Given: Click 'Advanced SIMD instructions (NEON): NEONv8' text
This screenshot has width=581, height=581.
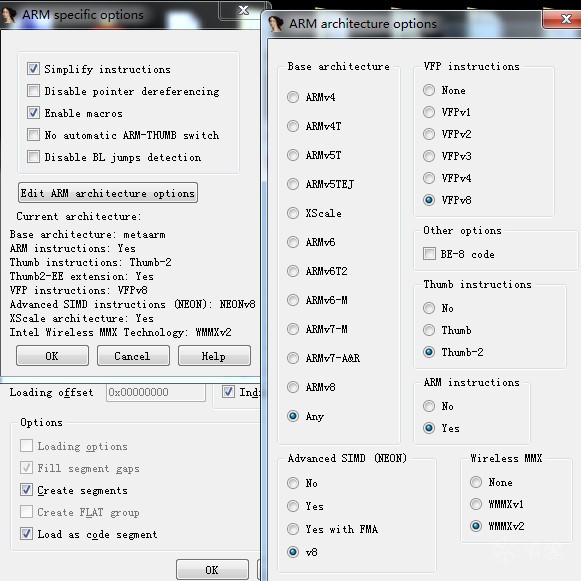Looking at the screenshot, I should point(133,304).
